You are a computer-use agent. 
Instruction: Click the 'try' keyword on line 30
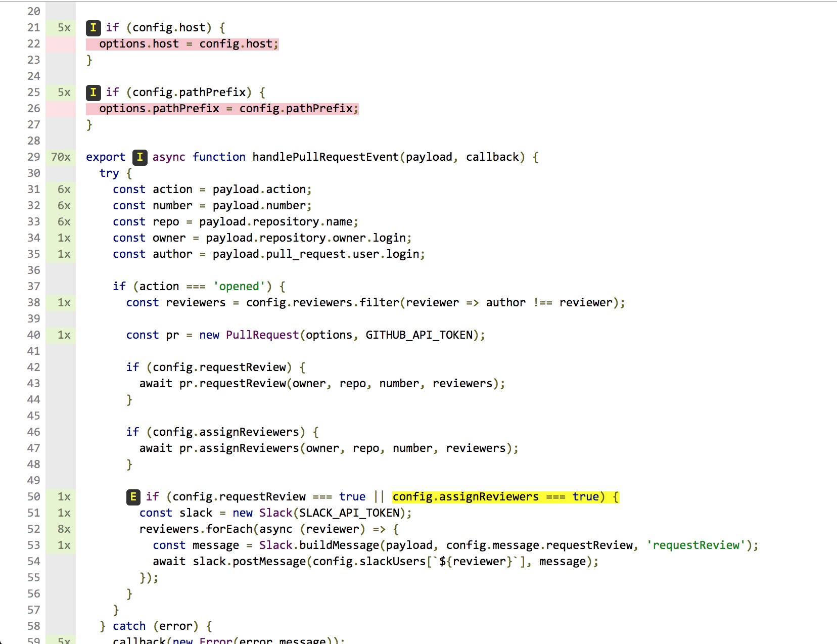[109, 173]
